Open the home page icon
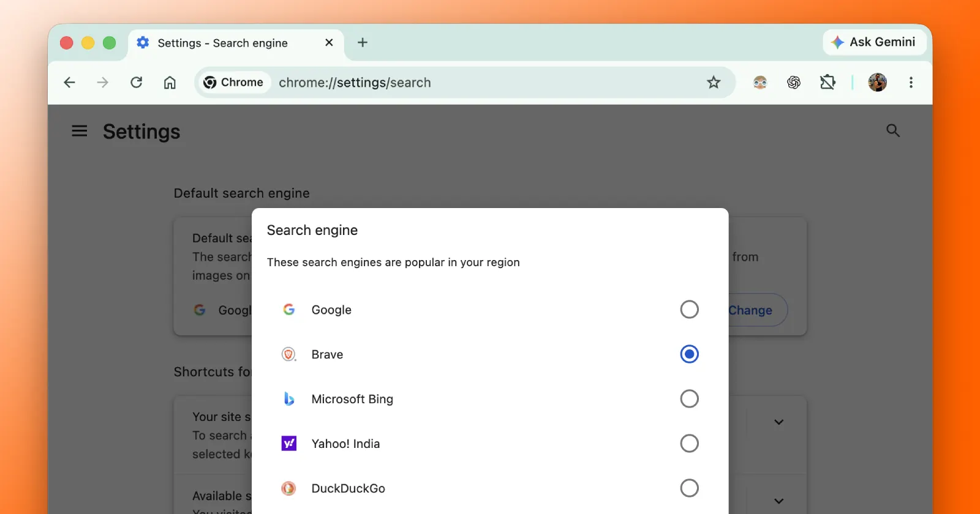980x514 pixels. tap(170, 83)
